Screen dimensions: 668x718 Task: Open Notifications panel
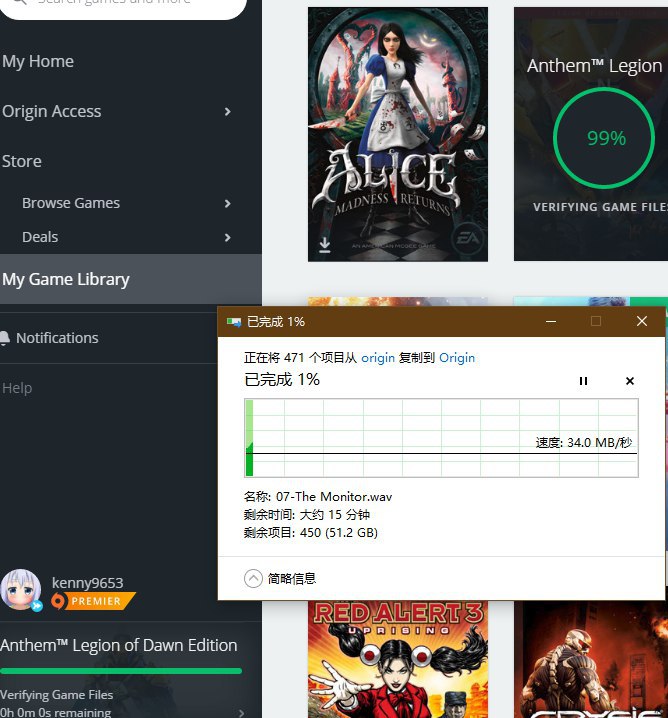click(57, 338)
